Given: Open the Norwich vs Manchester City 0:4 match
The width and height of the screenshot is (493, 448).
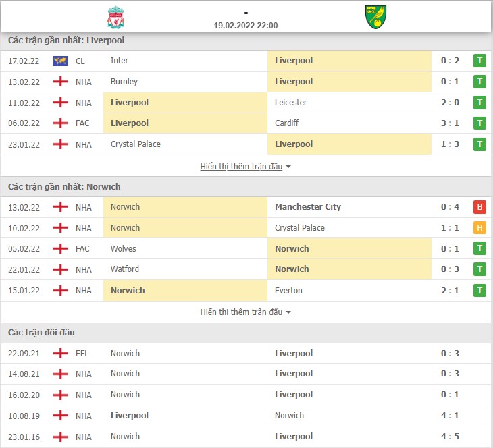Looking at the screenshot, I should tap(246, 207).
